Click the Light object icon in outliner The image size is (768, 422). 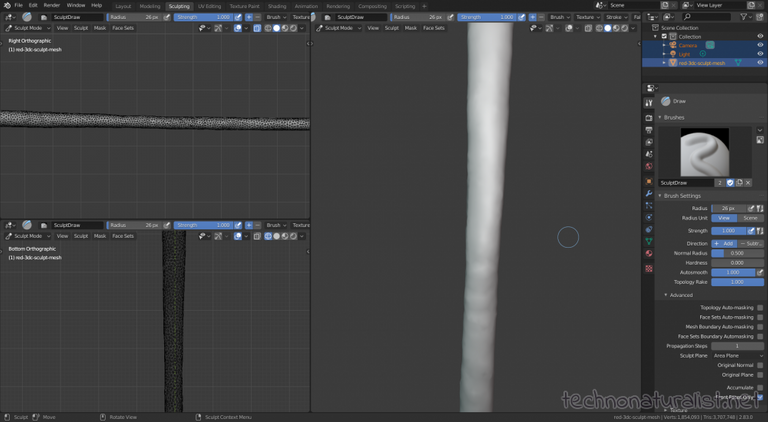point(673,54)
